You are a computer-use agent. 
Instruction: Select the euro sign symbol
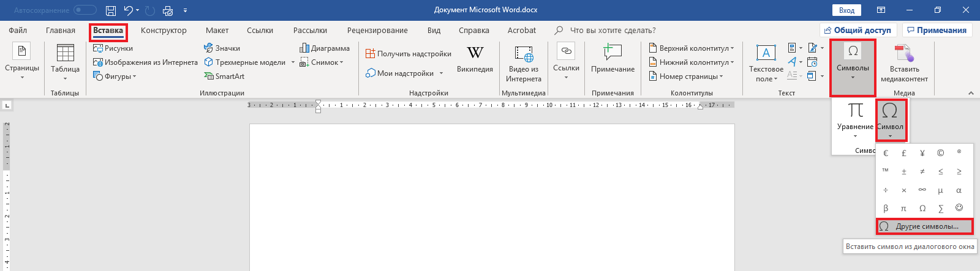[886, 153]
